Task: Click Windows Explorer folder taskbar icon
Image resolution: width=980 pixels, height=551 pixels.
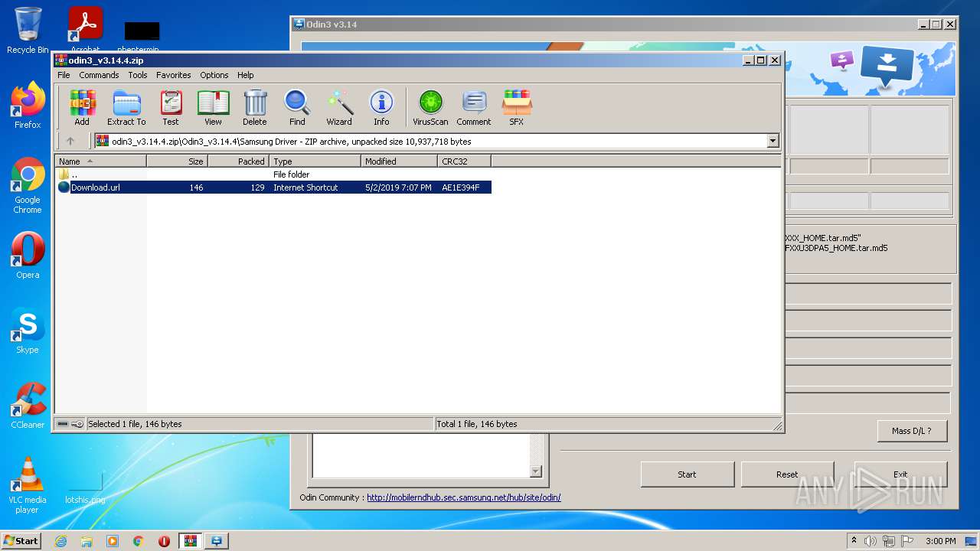Action: pyautogui.click(x=87, y=541)
